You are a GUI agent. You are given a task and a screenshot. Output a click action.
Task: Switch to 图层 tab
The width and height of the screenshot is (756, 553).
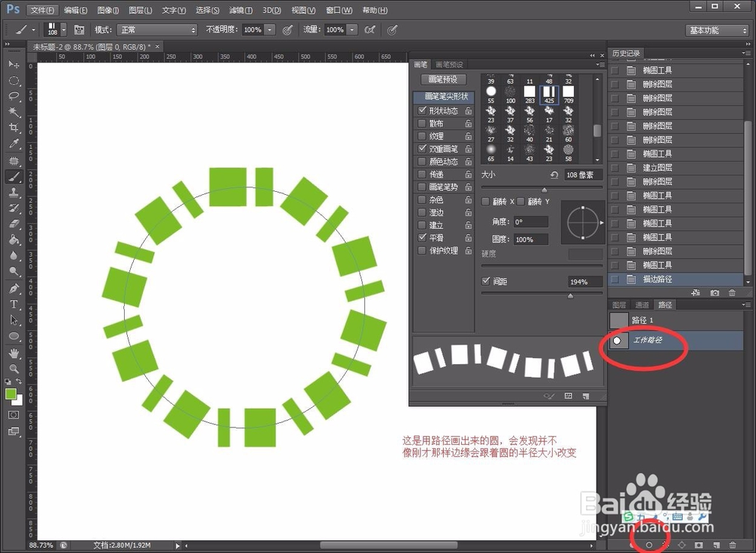click(x=619, y=305)
